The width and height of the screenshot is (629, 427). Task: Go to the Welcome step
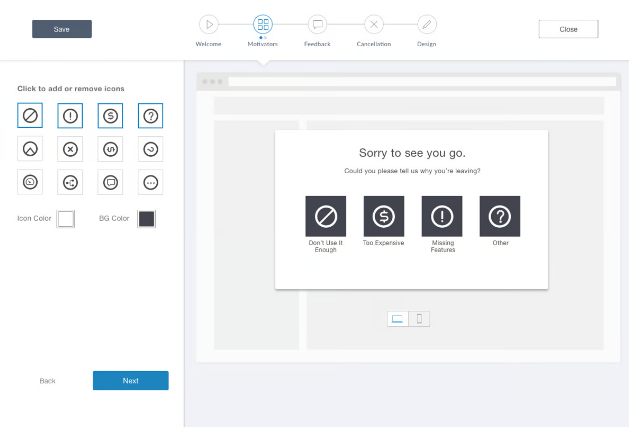click(209, 24)
